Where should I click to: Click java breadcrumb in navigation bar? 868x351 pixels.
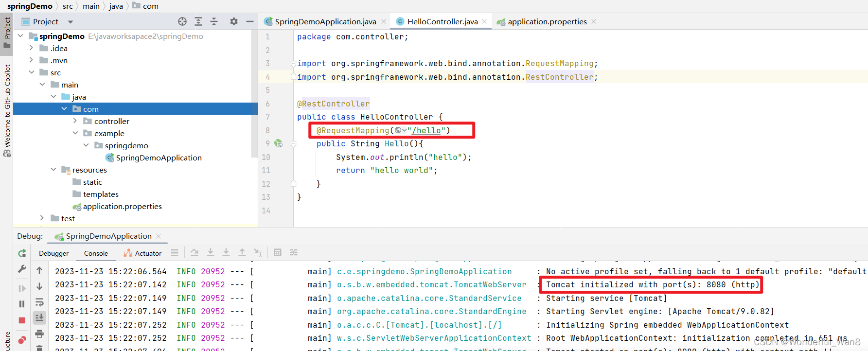click(116, 6)
